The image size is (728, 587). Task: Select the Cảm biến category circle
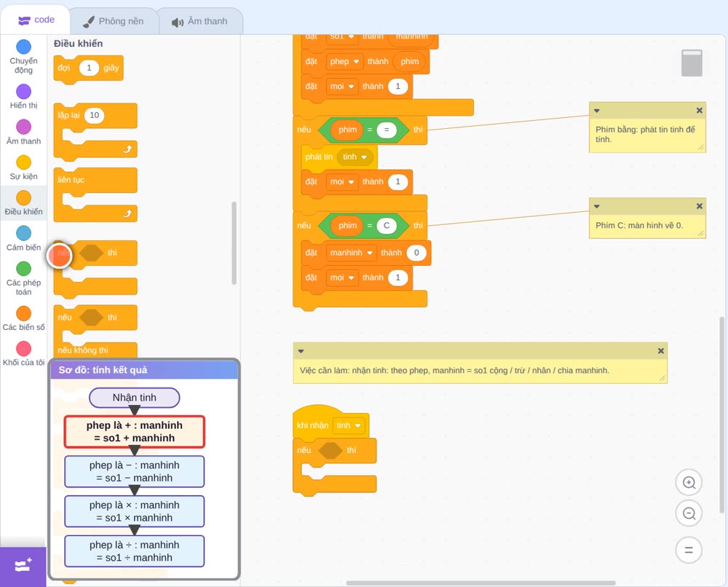tap(24, 233)
